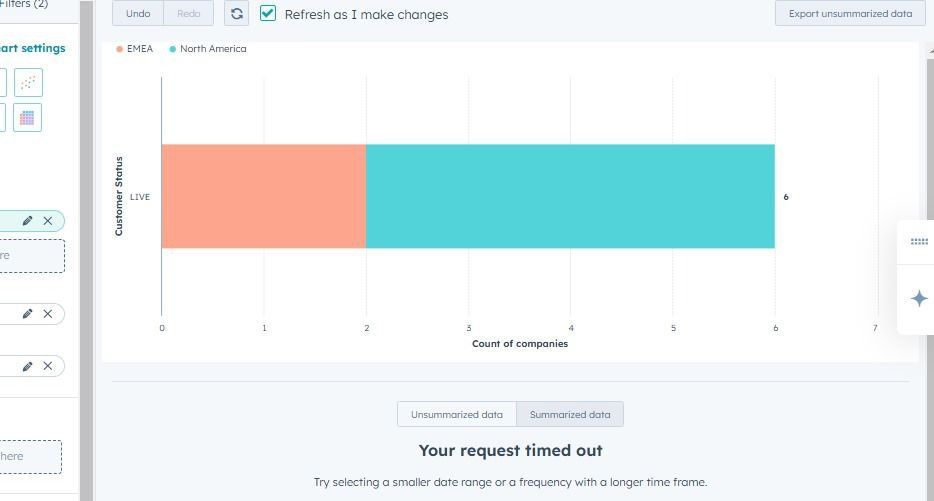This screenshot has width=934, height=501.
Task: Edit the second field pill pencil icon
Action: pos(28,314)
